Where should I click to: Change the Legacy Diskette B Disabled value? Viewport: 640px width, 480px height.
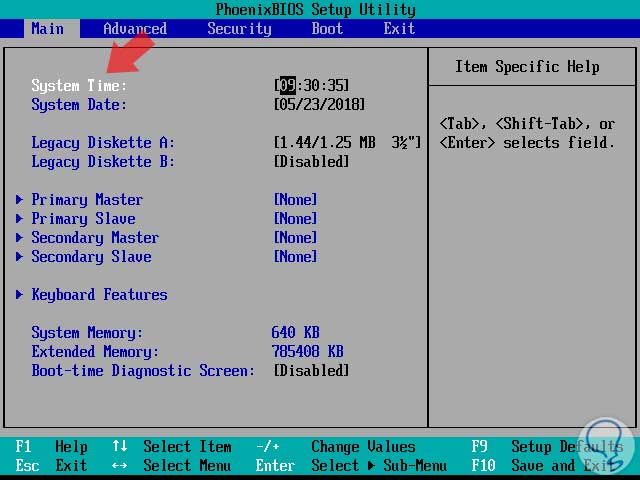click(x=311, y=162)
